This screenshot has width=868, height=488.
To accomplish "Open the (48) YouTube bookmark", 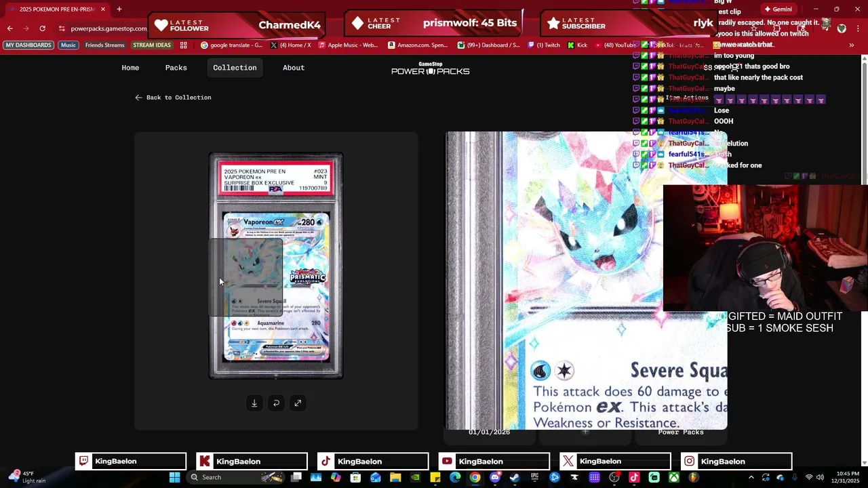I will point(614,45).
